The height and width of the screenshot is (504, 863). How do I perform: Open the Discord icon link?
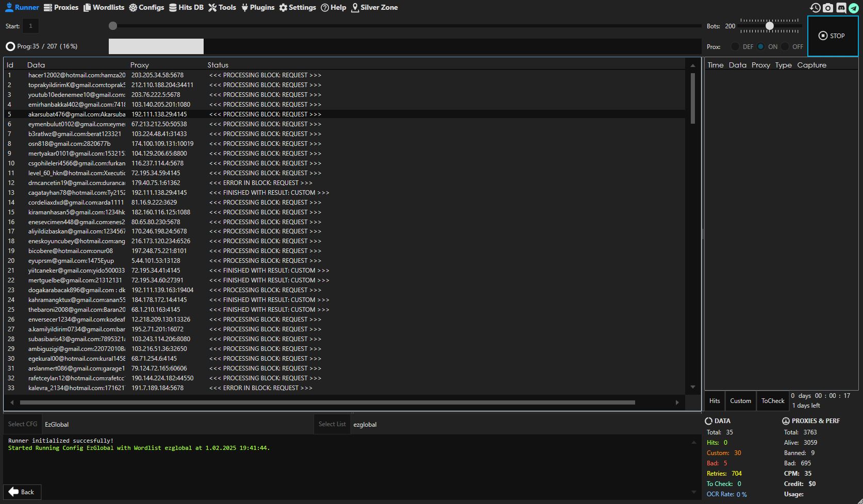pos(841,8)
